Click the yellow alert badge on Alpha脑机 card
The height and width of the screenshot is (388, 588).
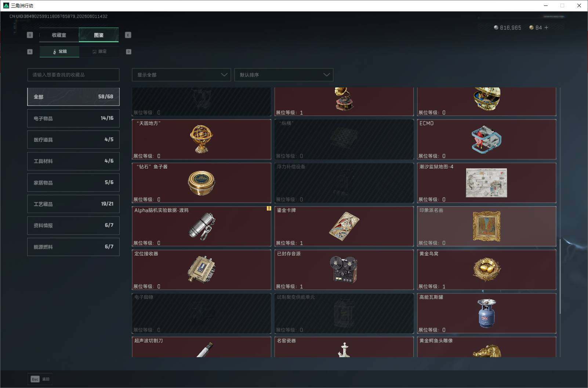point(269,208)
